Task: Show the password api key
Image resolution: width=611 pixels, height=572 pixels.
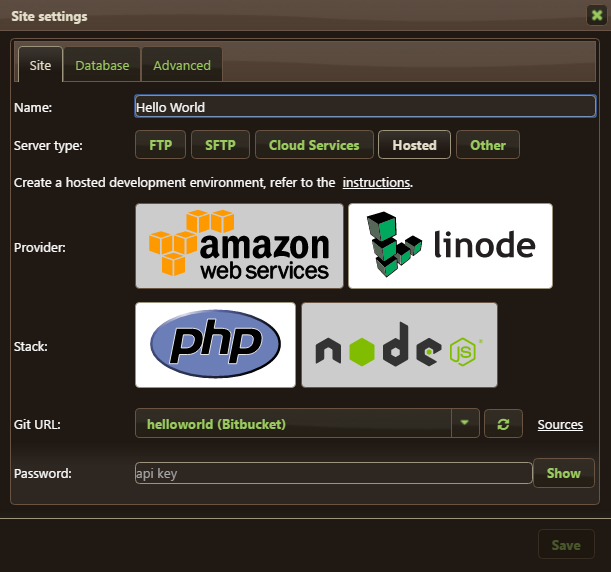Action: click(563, 473)
